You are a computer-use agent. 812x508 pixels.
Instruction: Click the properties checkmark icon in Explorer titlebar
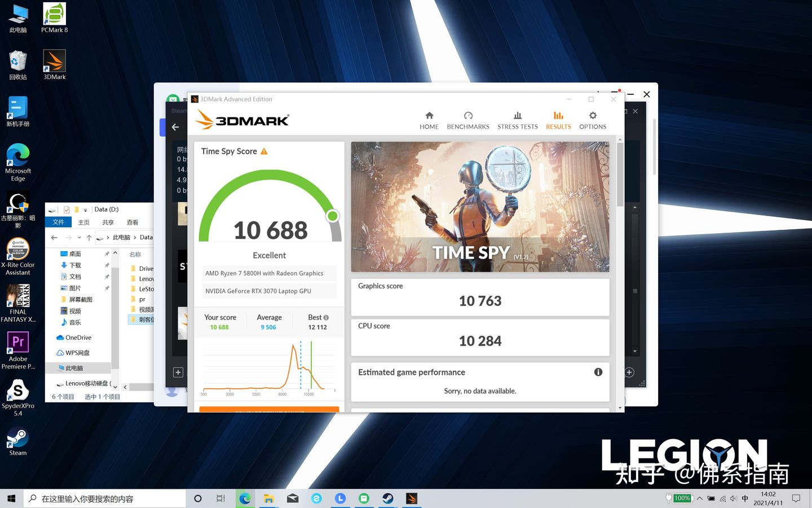(67, 209)
